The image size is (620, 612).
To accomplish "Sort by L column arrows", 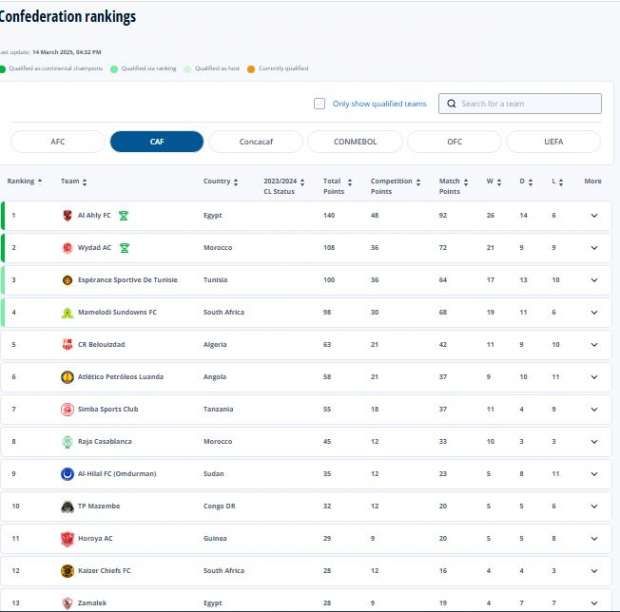I will coord(561,182).
